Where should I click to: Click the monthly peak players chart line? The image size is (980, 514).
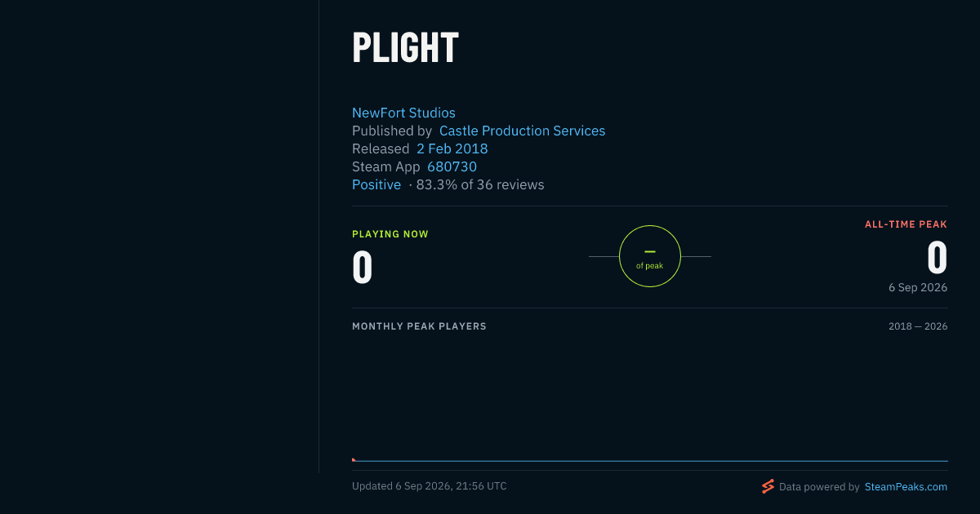click(x=650, y=461)
